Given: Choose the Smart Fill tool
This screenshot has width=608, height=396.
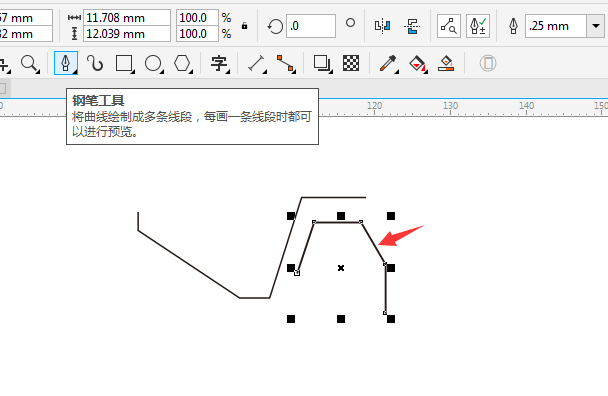Looking at the screenshot, I should tap(446, 63).
